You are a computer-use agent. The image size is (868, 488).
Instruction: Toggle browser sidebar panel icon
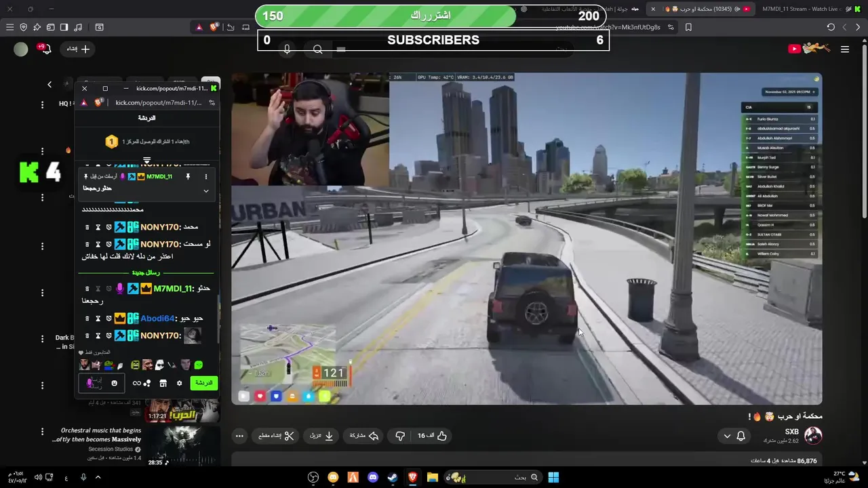(64, 27)
